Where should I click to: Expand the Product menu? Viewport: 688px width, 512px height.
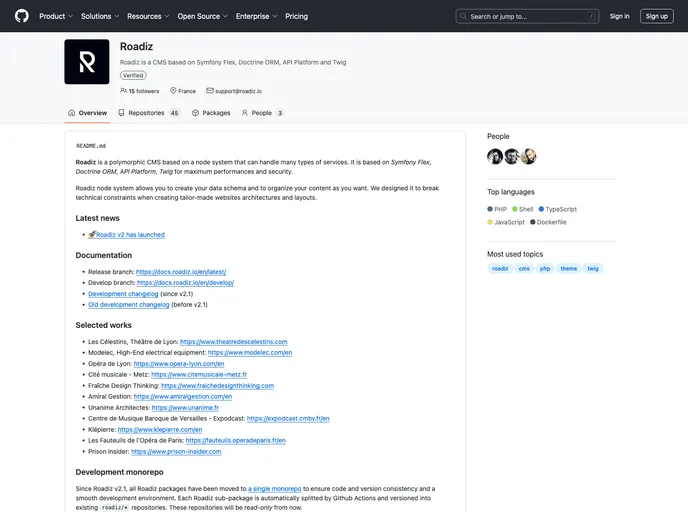tap(56, 16)
